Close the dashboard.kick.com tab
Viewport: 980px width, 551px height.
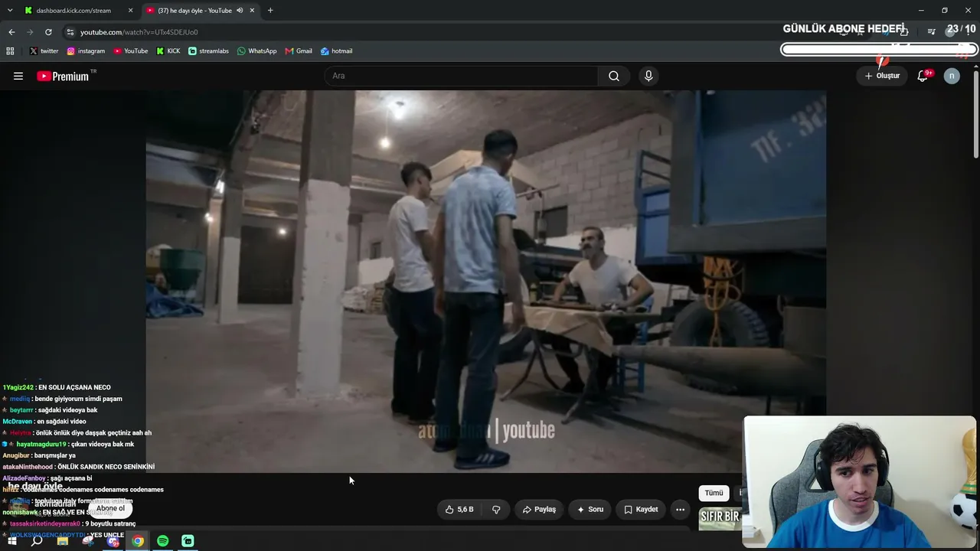coord(131,11)
